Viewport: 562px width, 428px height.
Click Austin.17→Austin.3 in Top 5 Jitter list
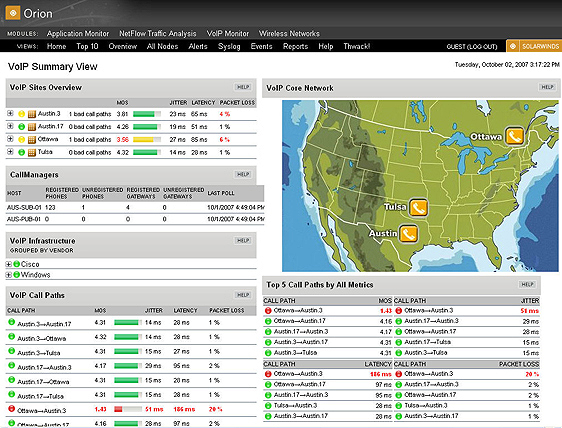click(431, 321)
